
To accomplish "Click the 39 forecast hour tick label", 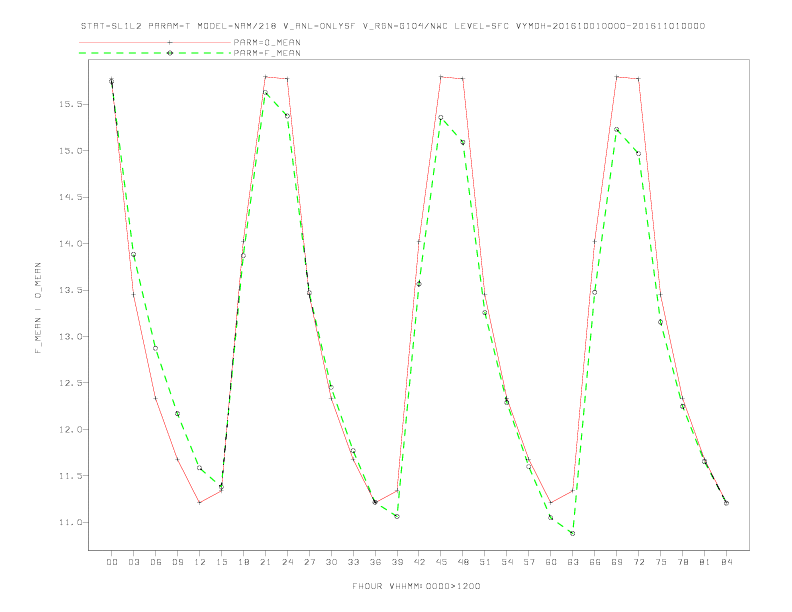I will [x=397, y=562].
